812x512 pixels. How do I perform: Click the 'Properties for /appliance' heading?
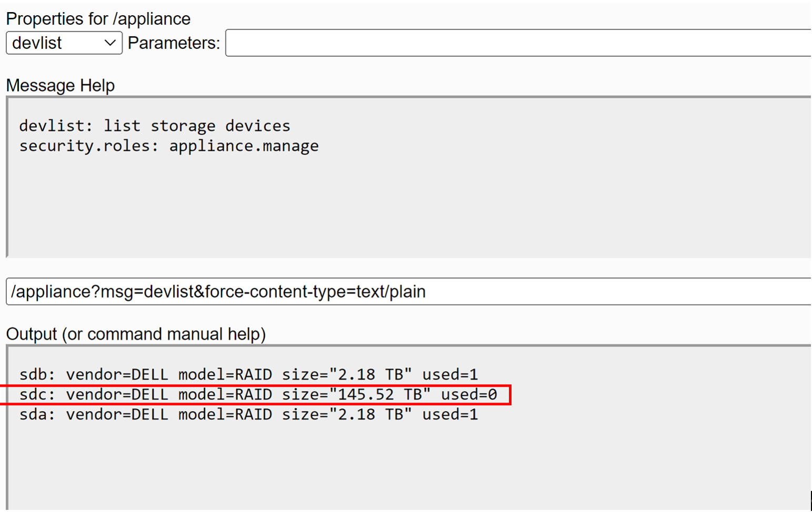[x=98, y=19]
